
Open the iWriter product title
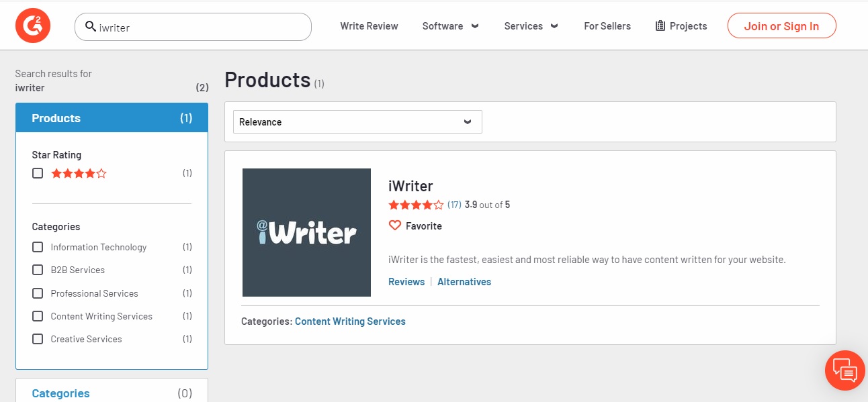[410, 186]
